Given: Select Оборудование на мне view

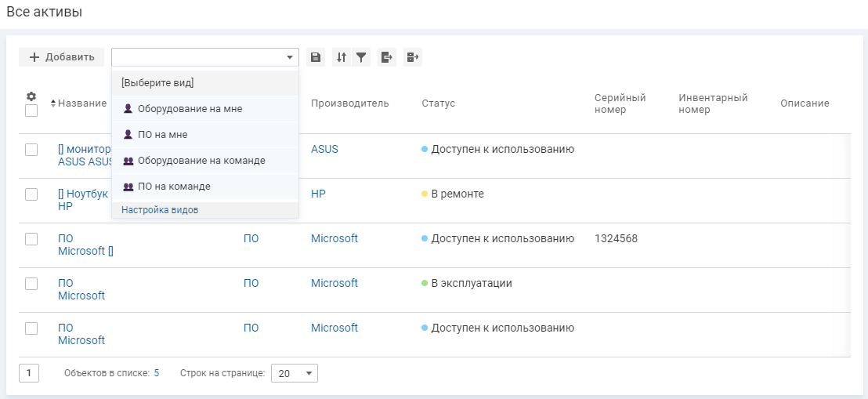Looking at the screenshot, I should [190, 109].
